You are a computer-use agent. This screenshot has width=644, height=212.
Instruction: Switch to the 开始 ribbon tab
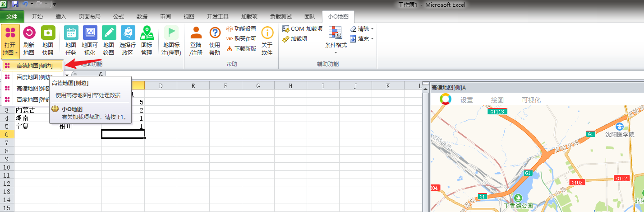coord(37,16)
